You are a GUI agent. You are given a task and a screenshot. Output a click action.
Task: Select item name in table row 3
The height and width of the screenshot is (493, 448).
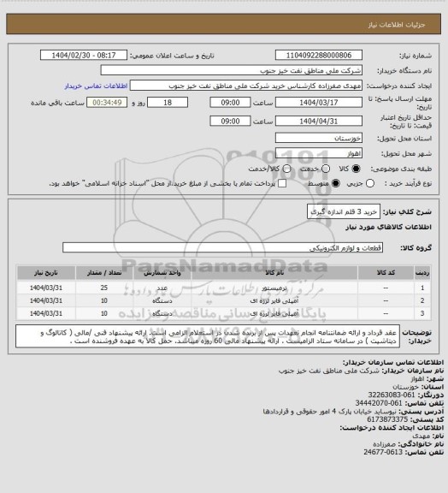274,314
